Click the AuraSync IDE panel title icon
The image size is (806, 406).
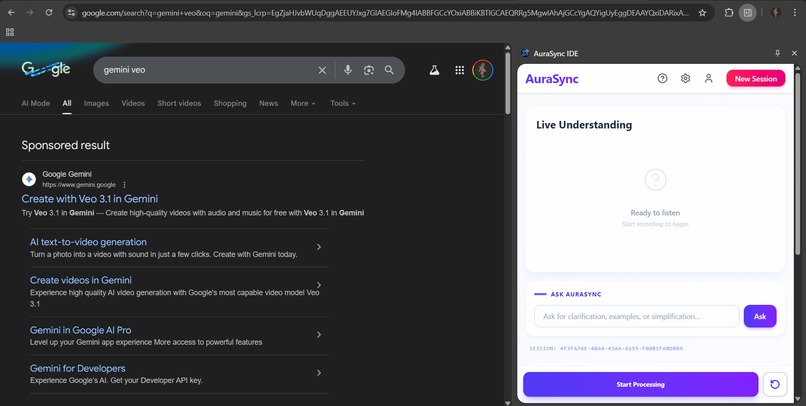coord(525,53)
